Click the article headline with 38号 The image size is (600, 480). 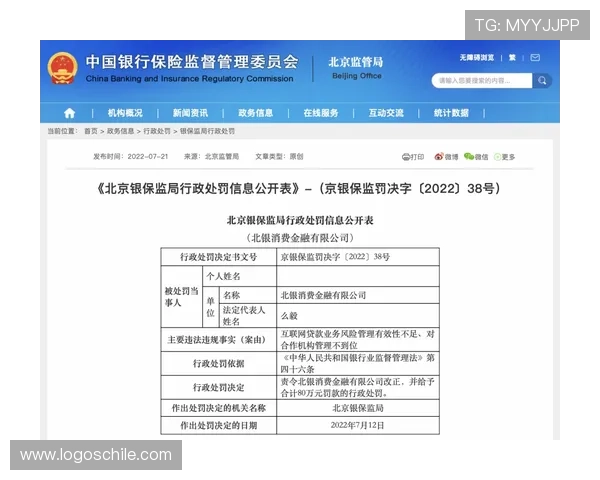[x=299, y=189]
